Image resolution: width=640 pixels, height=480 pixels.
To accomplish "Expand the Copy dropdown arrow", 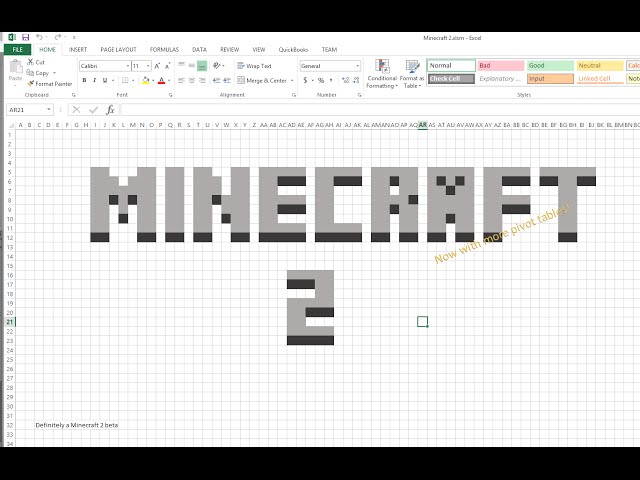I will pyautogui.click(x=54, y=73).
